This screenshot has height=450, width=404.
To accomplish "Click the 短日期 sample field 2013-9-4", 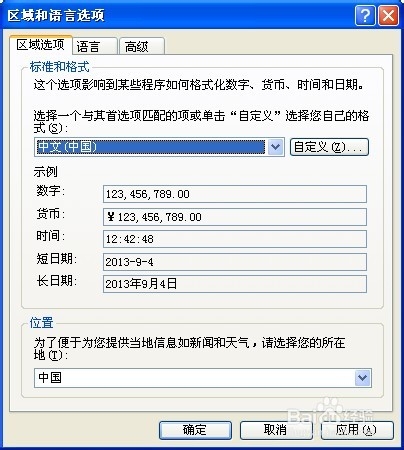I will point(235,262).
